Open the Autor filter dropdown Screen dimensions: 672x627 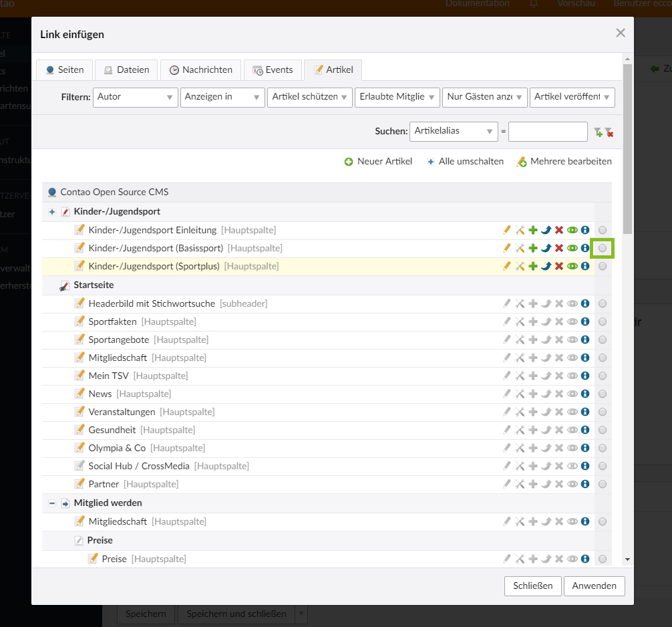(136, 97)
